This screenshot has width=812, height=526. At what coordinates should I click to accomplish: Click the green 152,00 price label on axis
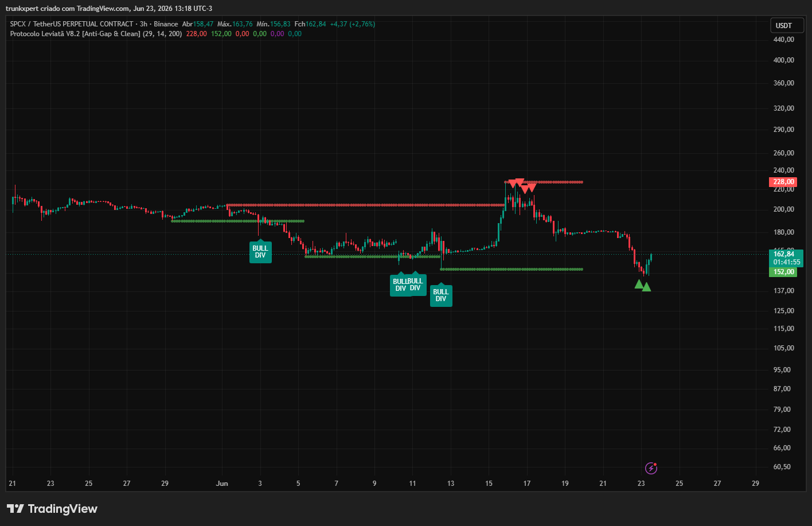[783, 272]
